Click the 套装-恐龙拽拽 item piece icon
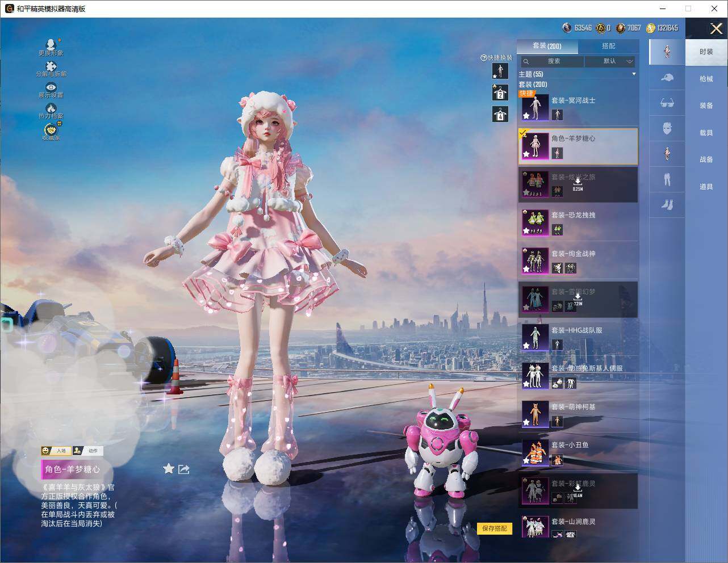728x563 pixels. pyautogui.click(x=557, y=229)
